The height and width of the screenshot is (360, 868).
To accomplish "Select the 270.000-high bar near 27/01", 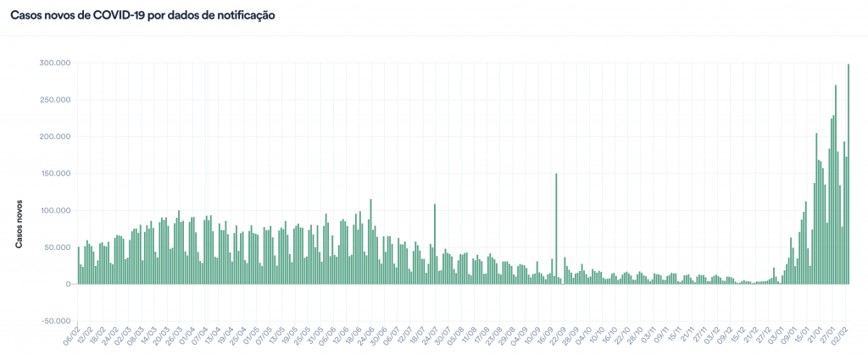I will tap(836, 185).
